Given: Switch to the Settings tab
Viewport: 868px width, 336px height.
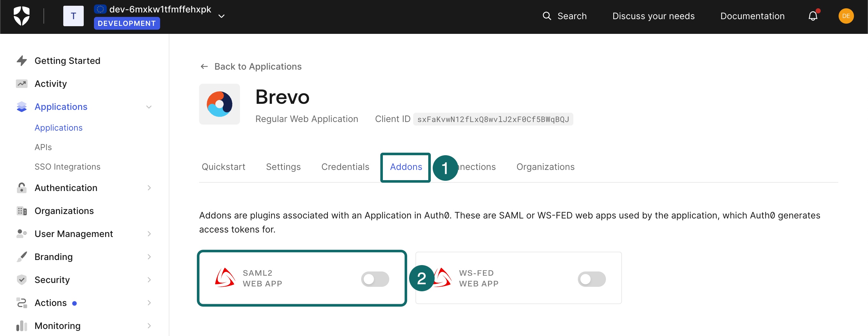Looking at the screenshot, I should (283, 167).
